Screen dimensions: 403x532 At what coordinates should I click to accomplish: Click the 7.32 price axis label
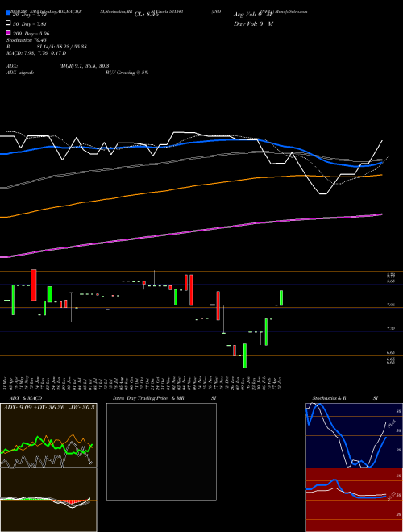pyautogui.click(x=391, y=329)
